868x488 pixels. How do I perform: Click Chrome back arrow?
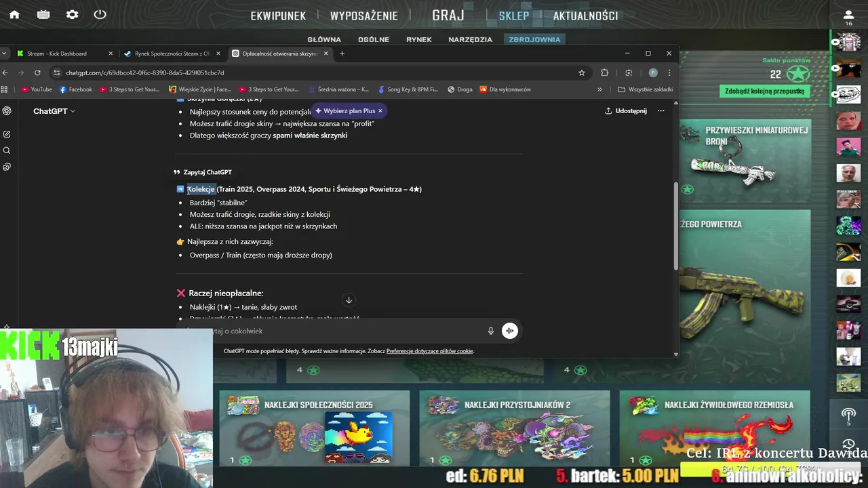[5, 73]
